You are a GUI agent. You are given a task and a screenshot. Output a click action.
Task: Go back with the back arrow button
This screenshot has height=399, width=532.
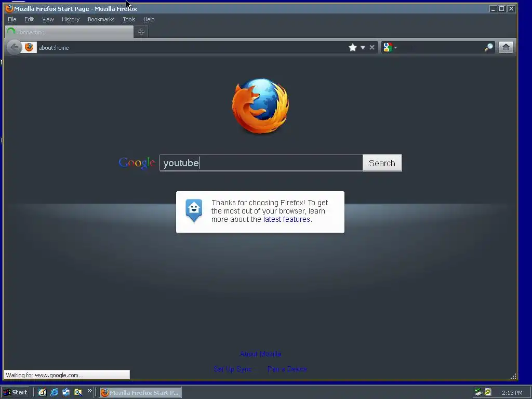pos(14,47)
